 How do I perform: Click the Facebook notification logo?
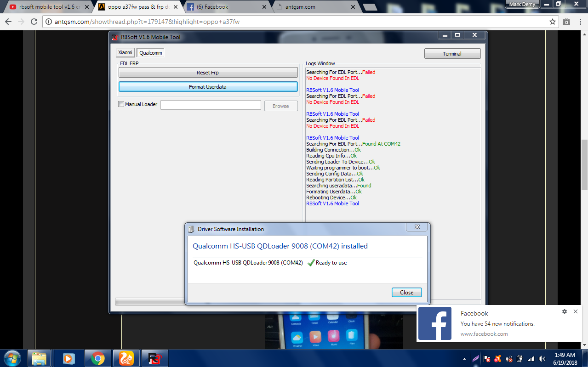435,323
